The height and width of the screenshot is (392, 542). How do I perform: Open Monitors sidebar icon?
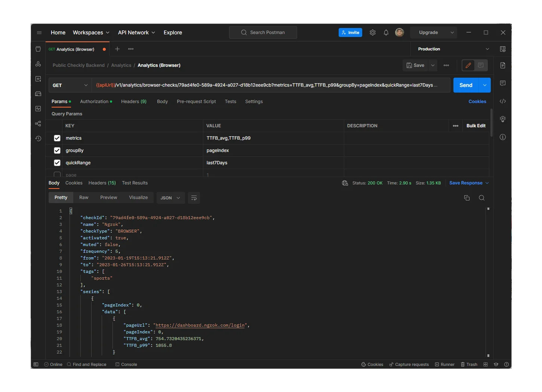tap(38, 109)
